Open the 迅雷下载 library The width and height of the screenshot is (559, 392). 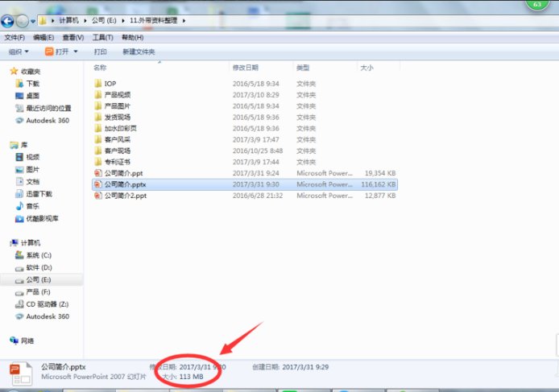39,194
